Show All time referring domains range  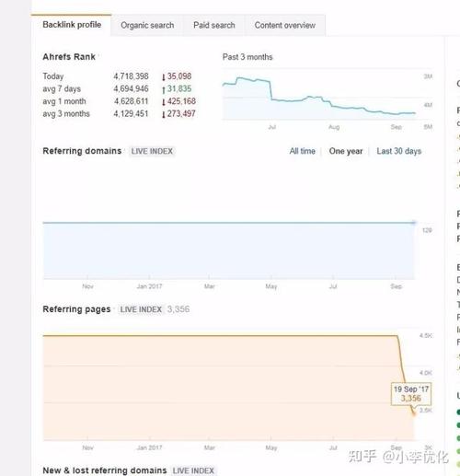(302, 151)
